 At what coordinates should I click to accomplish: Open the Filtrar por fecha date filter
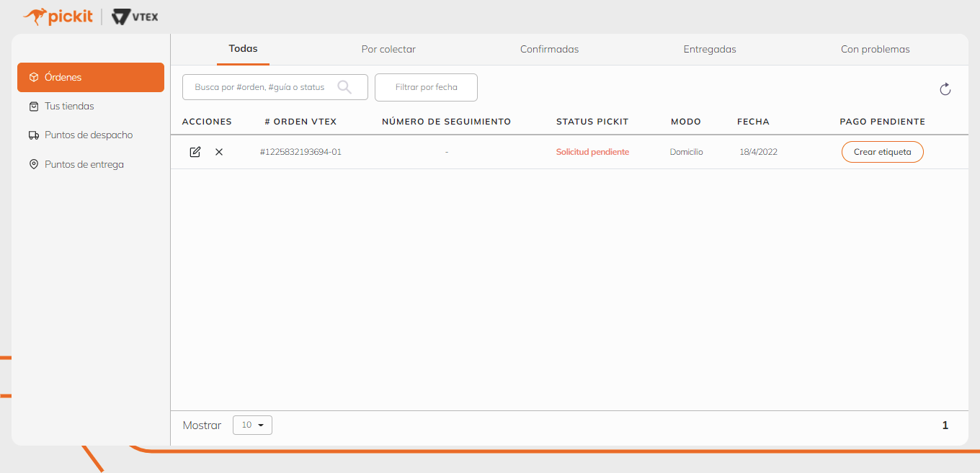[x=426, y=87]
